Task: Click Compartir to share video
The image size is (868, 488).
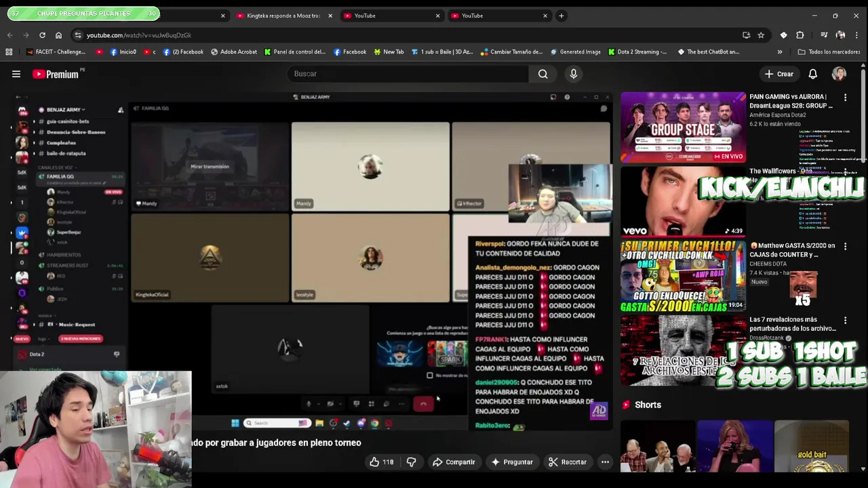Action: click(454, 462)
